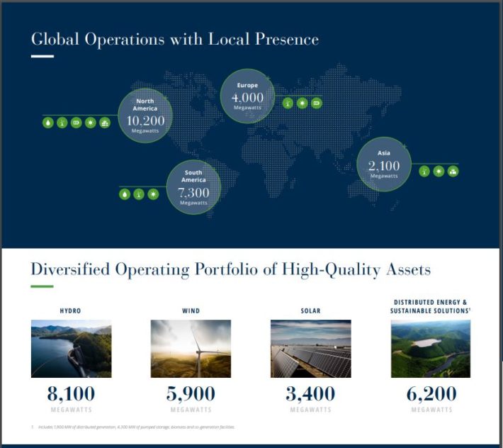
Task: Open the Distributed Energy reservoir photo thumbnail
Action: 431,349
